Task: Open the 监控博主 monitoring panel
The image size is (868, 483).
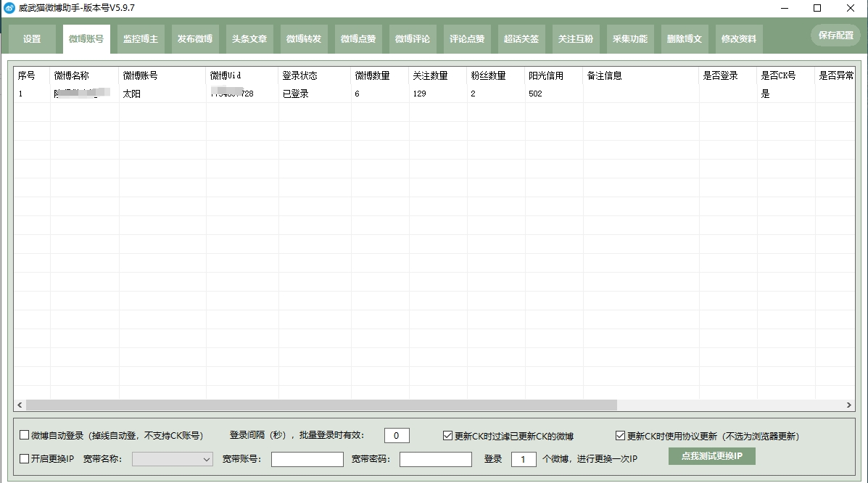Action: click(x=140, y=39)
